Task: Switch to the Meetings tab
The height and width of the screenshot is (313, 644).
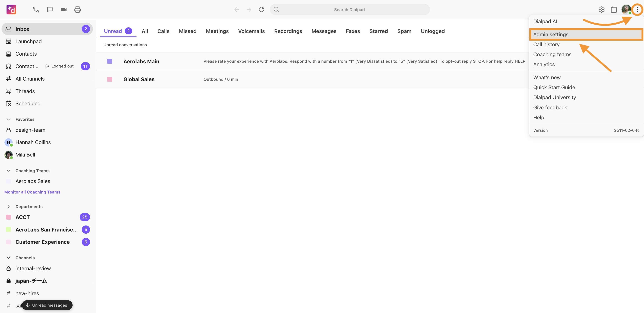Action: click(217, 31)
